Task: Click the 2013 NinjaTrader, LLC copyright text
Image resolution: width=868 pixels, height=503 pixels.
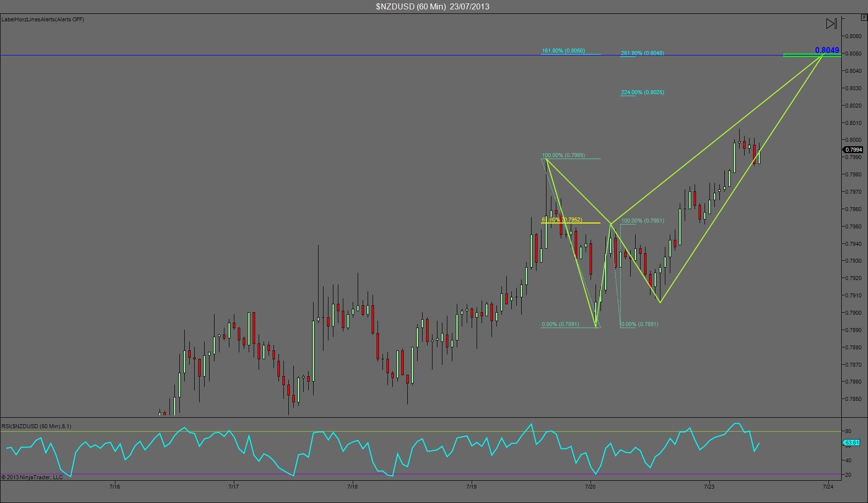Action: 32,477
